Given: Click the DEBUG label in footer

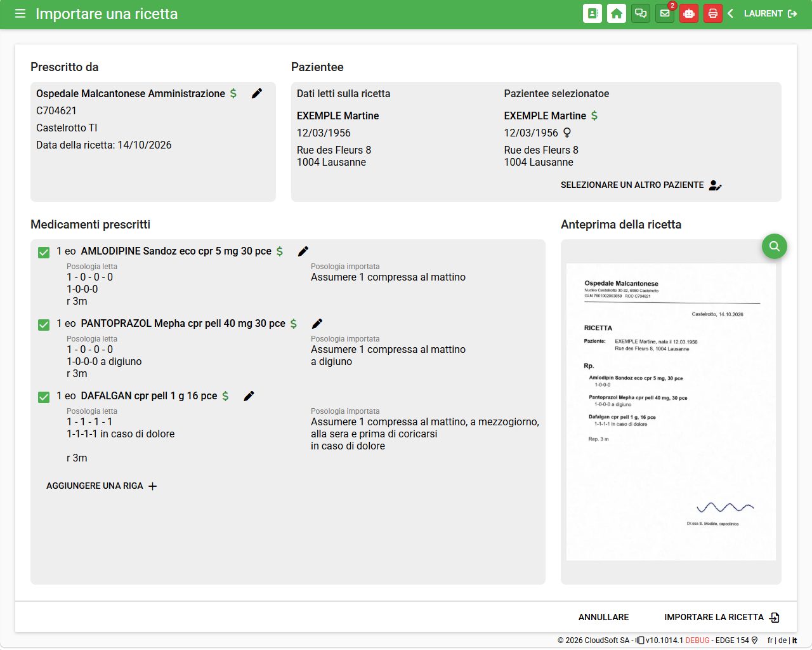Looking at the screenshot, I should 697,640.
